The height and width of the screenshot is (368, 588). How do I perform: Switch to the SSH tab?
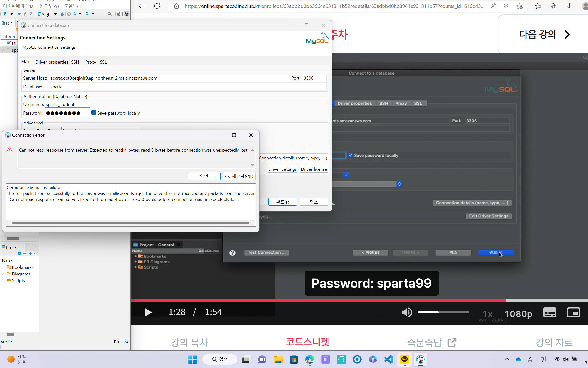75,62
